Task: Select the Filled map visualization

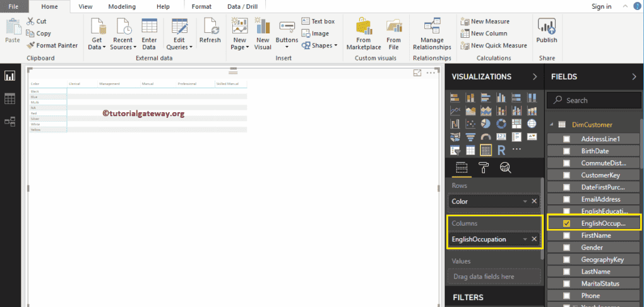Action: pyautogui.click(x=455, y=137)
